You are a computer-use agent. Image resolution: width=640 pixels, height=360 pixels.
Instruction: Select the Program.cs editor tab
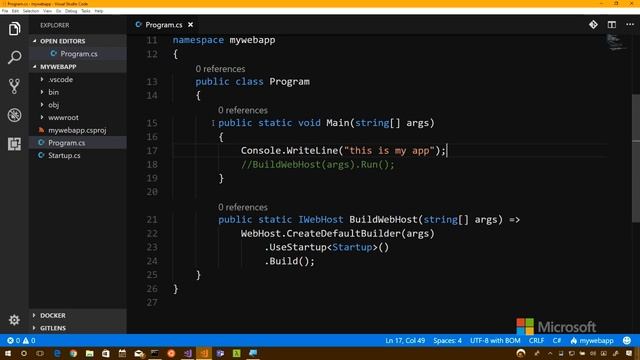coord(164,25)
